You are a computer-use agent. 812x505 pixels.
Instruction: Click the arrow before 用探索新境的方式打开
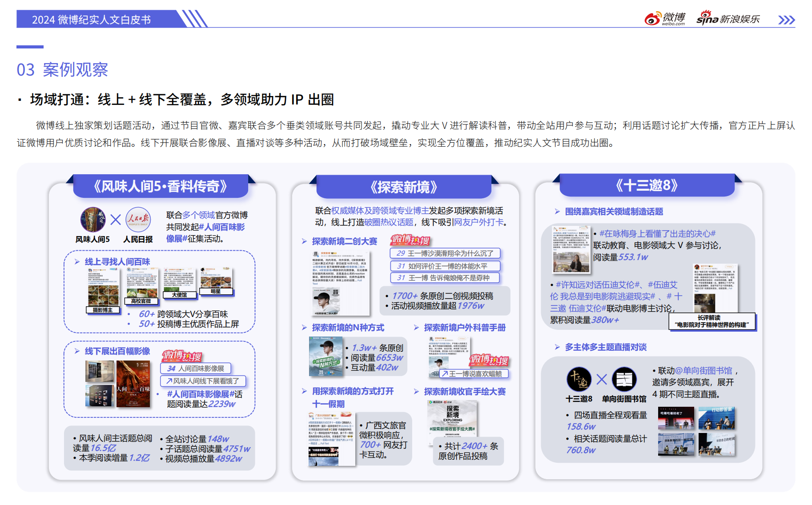pos(304,391)
